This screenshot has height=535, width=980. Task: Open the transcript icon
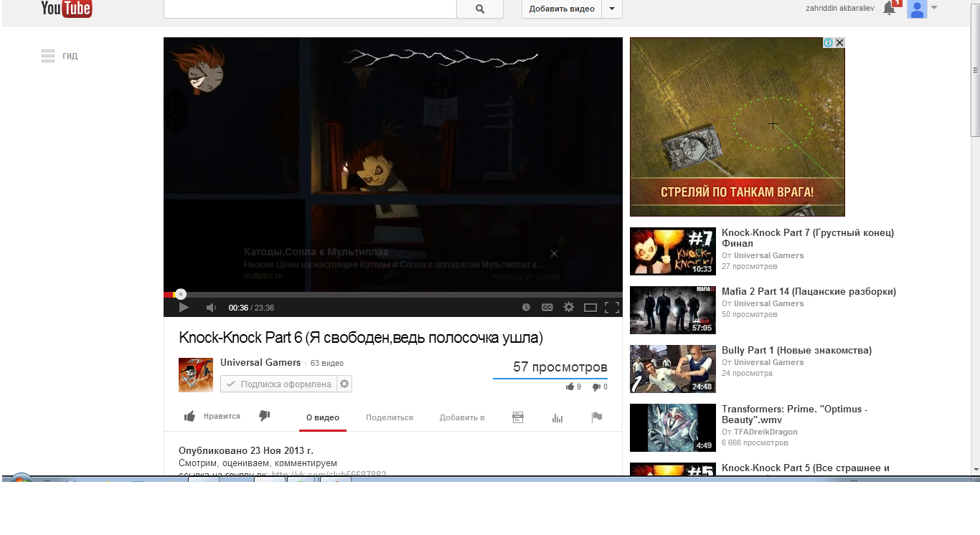(x=518, y=417)
